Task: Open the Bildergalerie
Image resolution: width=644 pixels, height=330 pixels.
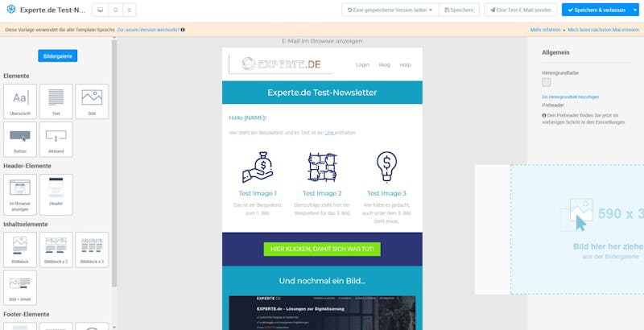Action: [57, 56]
